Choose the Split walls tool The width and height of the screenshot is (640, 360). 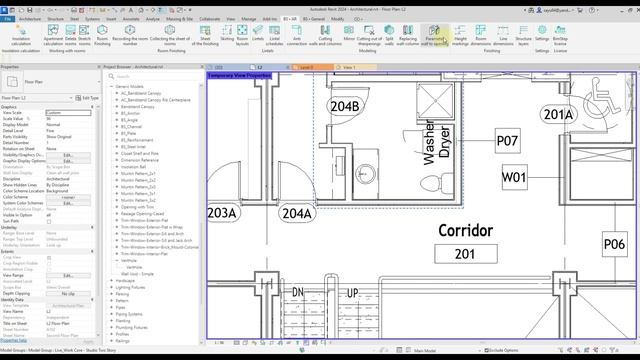389,35
